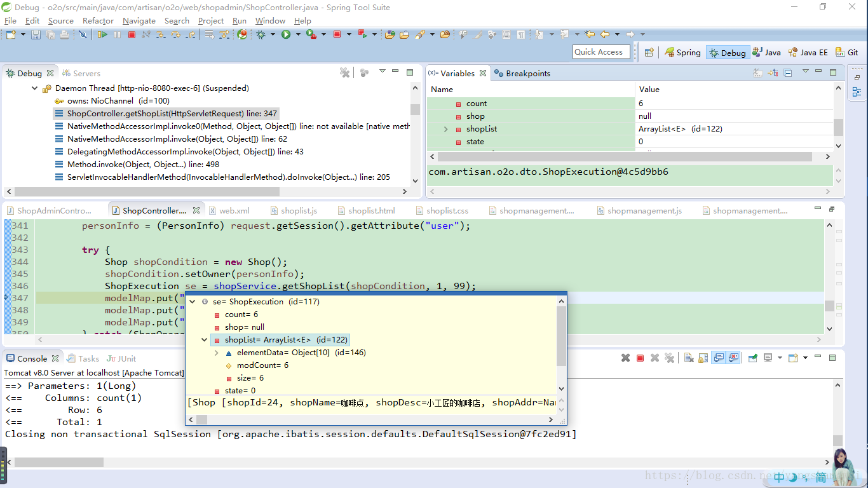Click the Quick Access search field
868x488 pixels.
click(600, 52)
